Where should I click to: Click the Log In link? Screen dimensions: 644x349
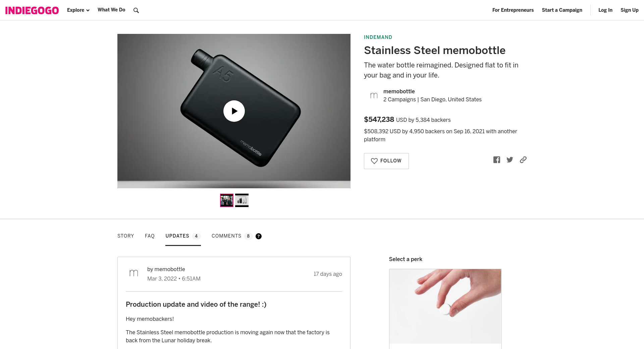pyautogui.click(x=605, y=10)
